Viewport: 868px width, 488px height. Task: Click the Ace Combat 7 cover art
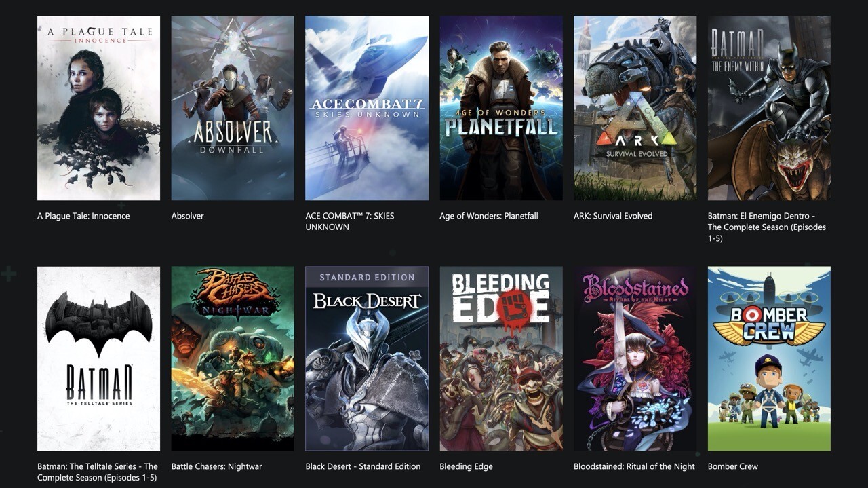tap(367, 108)
